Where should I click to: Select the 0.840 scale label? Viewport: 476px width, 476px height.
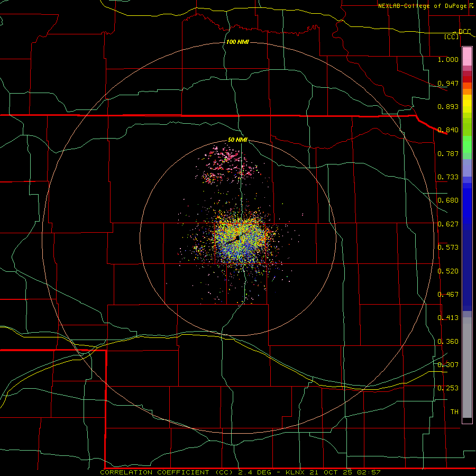click(448, 130)
